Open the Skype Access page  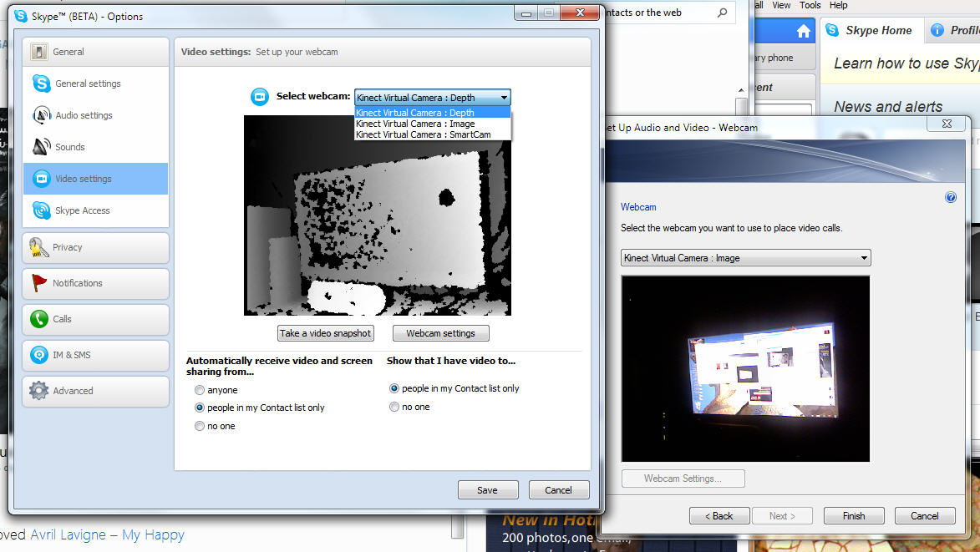click(95, 210)
